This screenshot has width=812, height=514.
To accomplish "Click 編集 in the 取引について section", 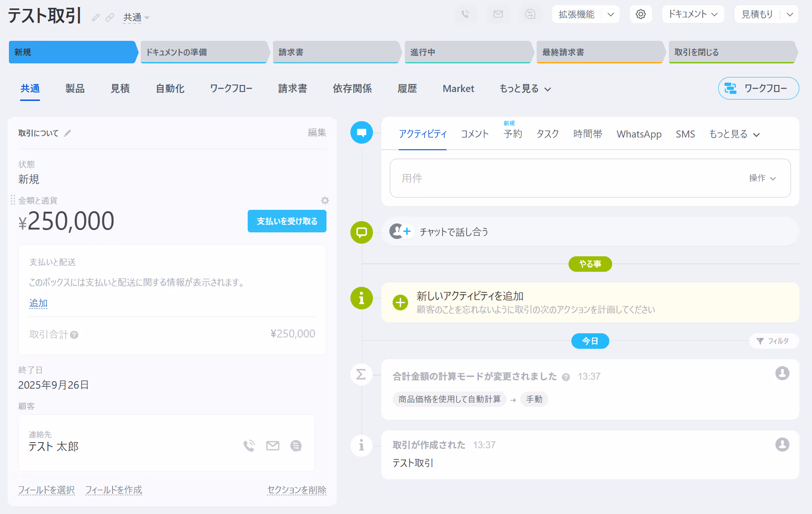I will click(x=317, y=133).
